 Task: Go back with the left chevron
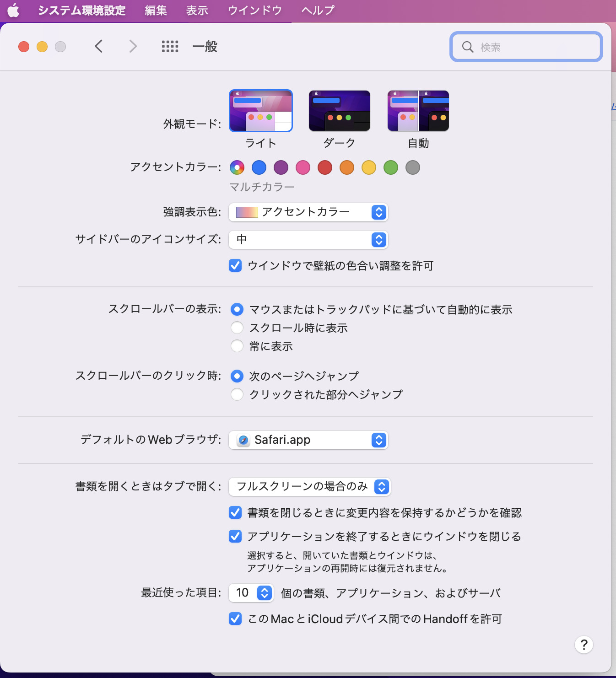[x=98, y=46]
